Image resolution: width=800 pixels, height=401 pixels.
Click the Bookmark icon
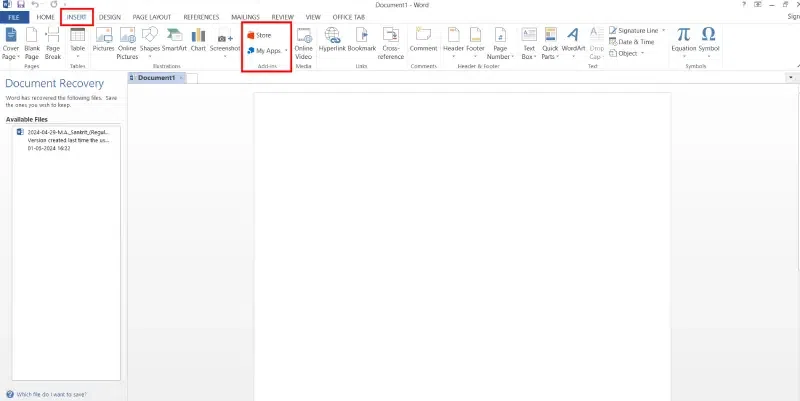[x=362, y=40]
